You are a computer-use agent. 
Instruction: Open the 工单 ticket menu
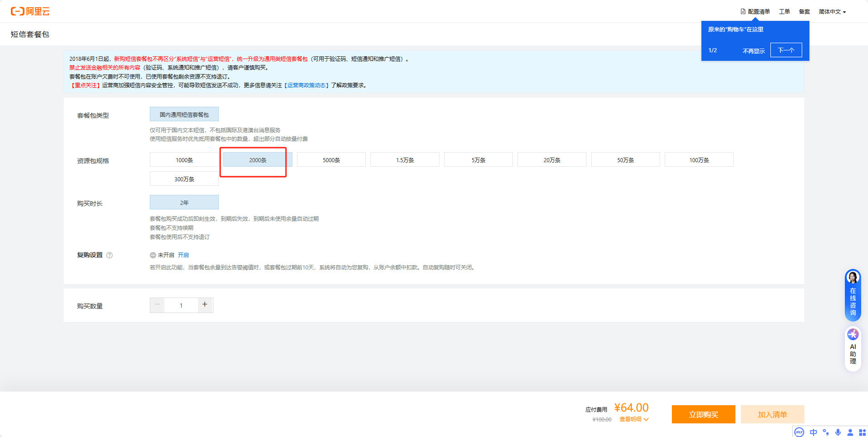[x=784, y=12]
